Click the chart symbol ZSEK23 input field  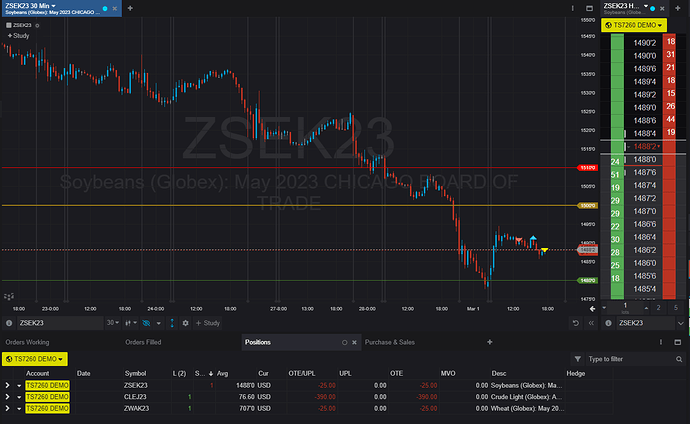[60, 323]
